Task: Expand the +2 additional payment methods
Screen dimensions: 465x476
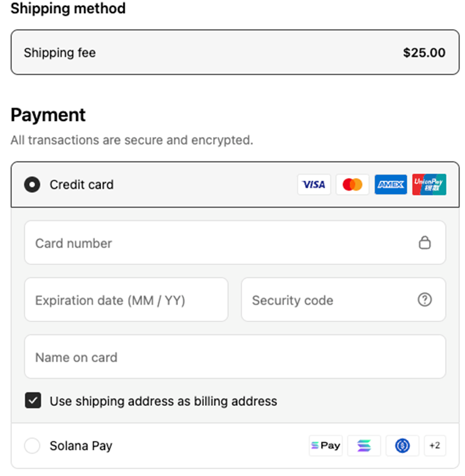Action: point(435,446)
